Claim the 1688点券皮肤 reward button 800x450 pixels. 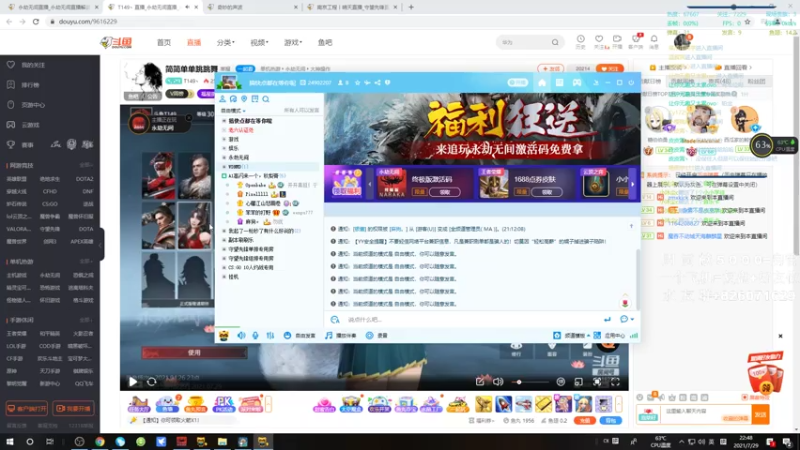click(547, 192)
